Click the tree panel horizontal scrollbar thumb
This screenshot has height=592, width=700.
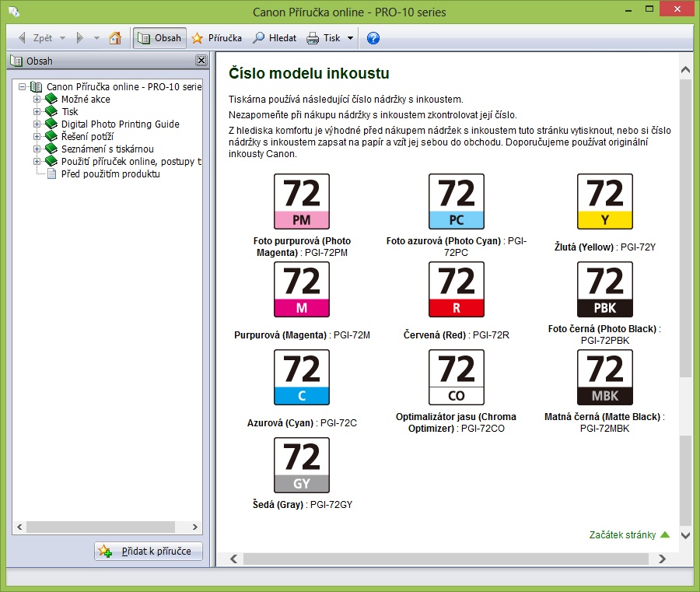[100, 527]
